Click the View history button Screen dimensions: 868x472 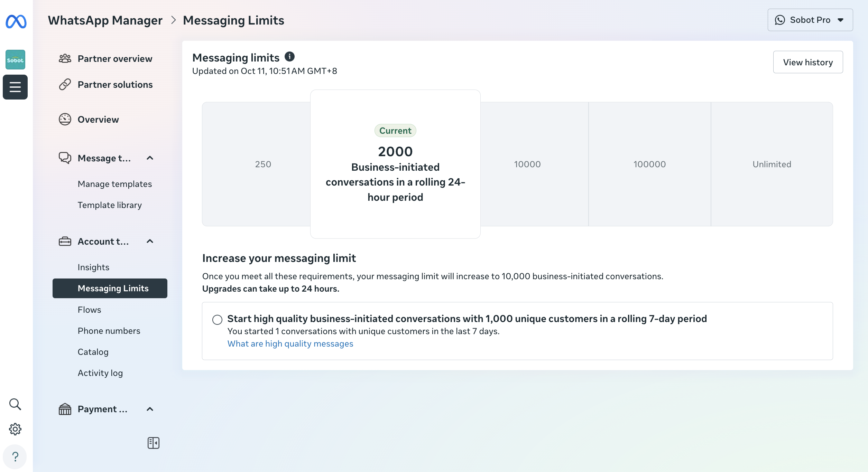tap(808, 62)
